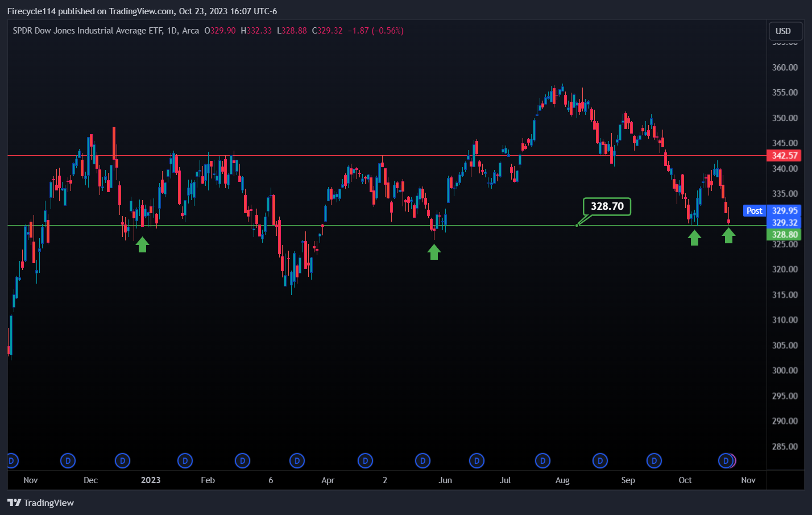Screen dimensions: 812x515
Task: Click the Aug label on the time axis
Action: 562,480
